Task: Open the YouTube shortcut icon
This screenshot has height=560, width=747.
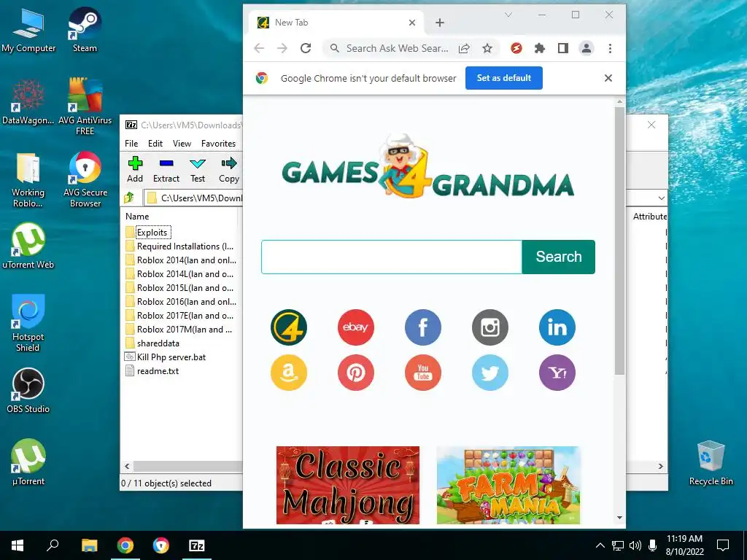Action: (423, 373)
